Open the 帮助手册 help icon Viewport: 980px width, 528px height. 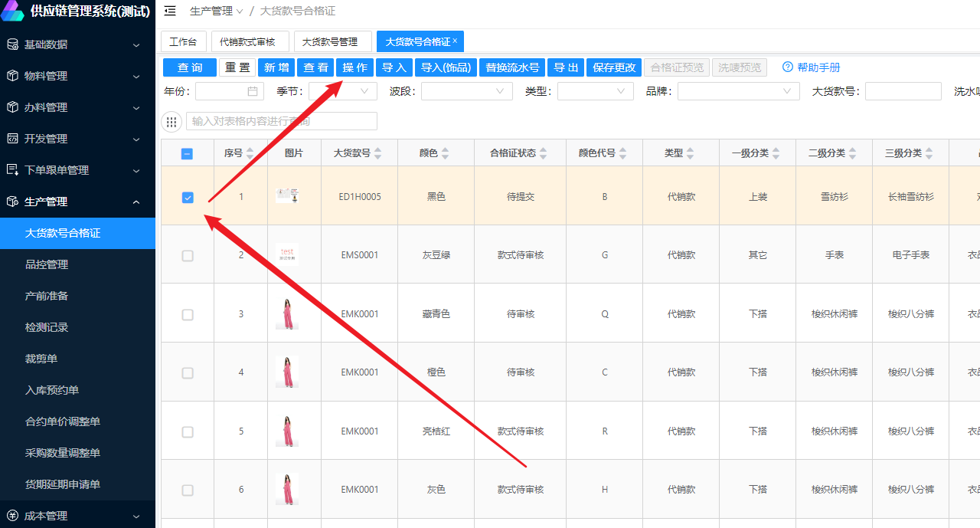pyautogui.click(x=787, y=67)
